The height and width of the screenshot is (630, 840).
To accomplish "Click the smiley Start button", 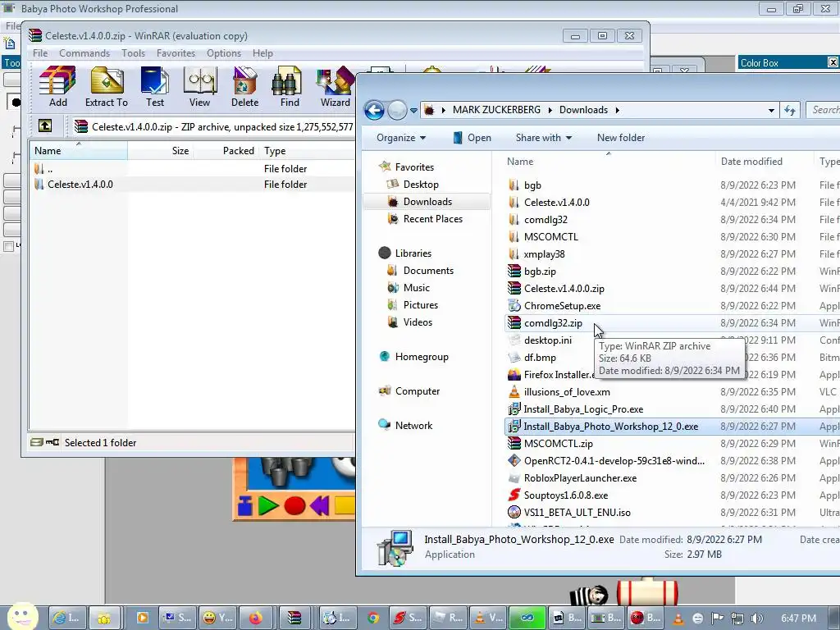I will tap(22, 616).
